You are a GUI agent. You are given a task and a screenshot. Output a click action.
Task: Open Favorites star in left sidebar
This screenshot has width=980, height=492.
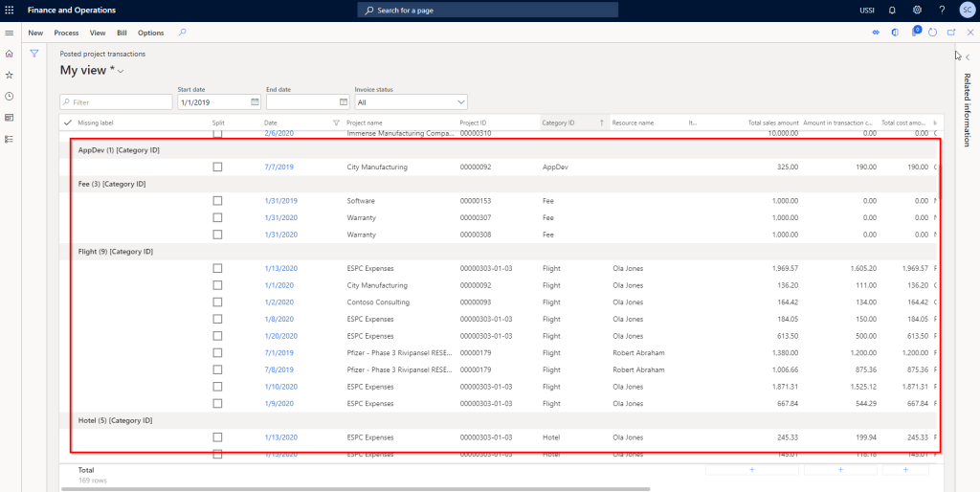pos(10,75)
